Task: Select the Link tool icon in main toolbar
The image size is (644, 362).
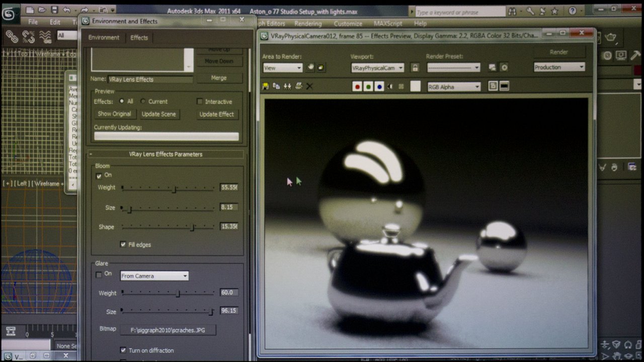Action: [x=12, y=37]
